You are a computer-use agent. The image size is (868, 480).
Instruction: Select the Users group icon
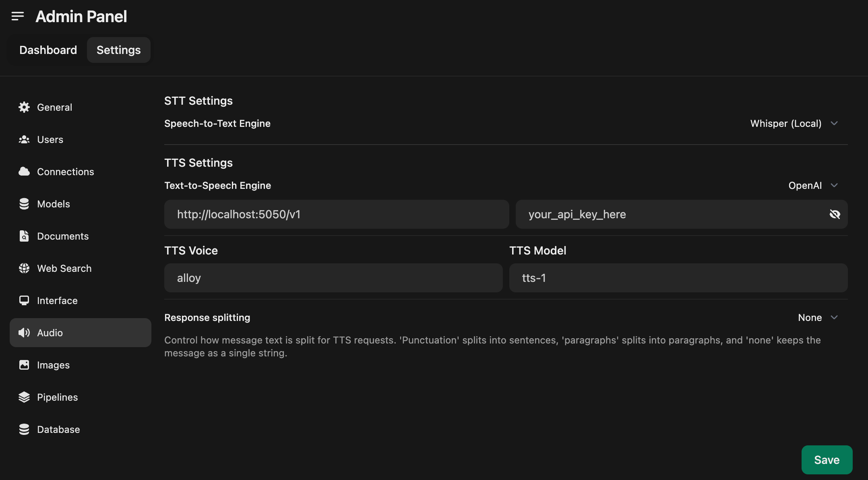click(24, 139)
